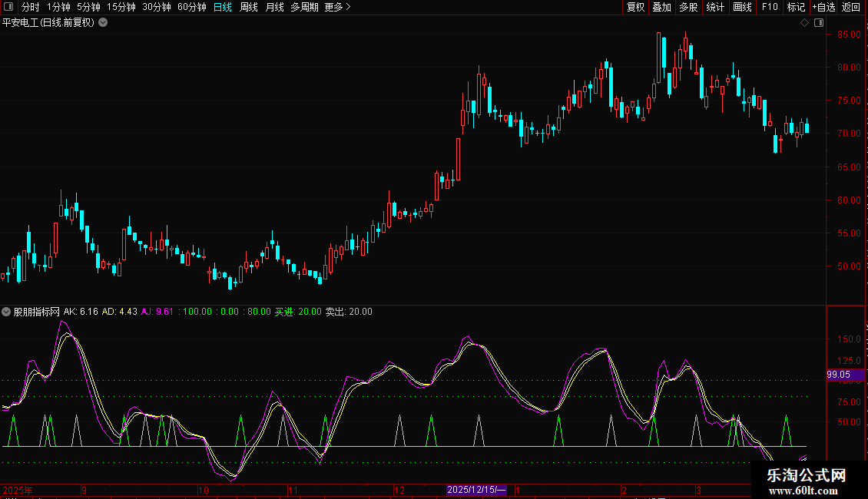868x499 pixels.
Task: Click the 买进: 20.00 value
Action: point(298,312)
